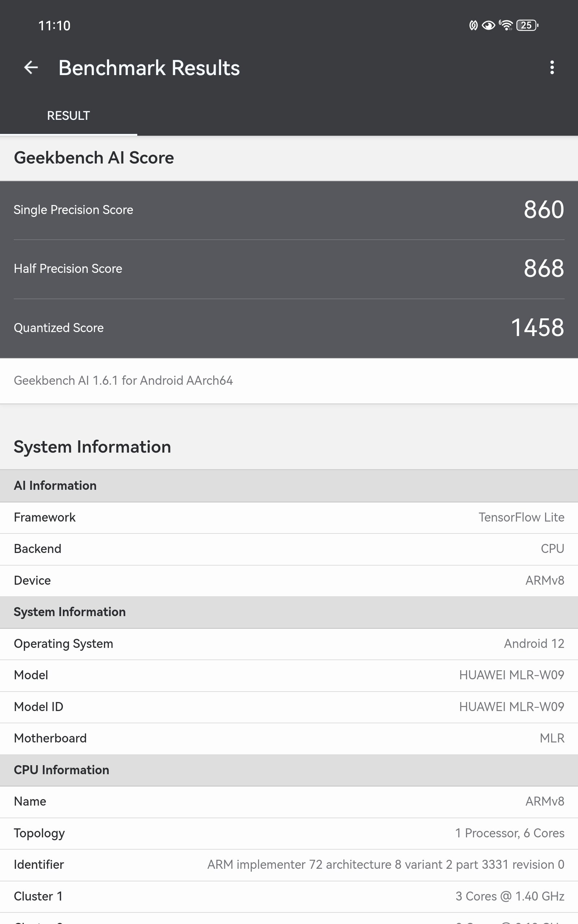Select the Model ID row label
Viewport: 578px width, 924px height.
tap(39, 707)
